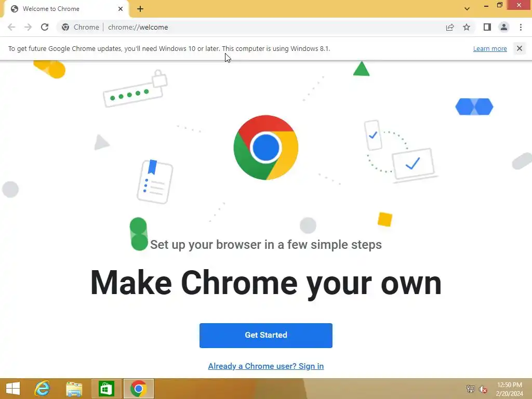This screenshot has height=399, width=532.
Task: Start setup with Get Started button
Action: pos(265,335)
